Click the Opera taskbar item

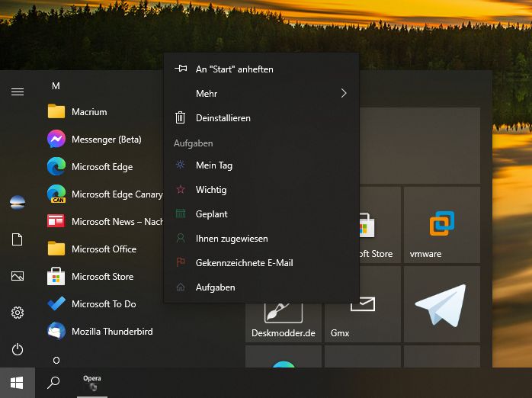pyautogui.click(x=92, y=383)
